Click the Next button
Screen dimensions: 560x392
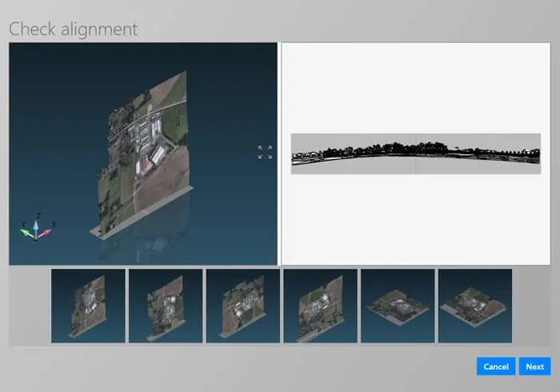[x=534, y=366]
